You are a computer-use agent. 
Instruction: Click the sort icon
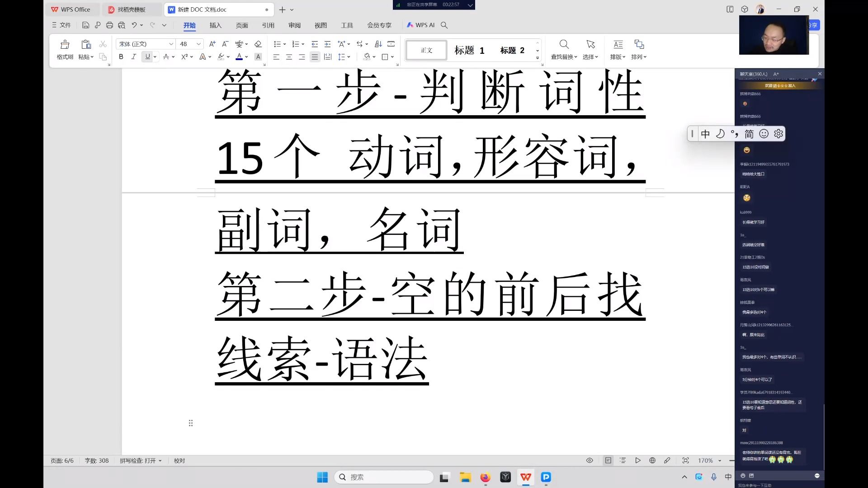378,44
